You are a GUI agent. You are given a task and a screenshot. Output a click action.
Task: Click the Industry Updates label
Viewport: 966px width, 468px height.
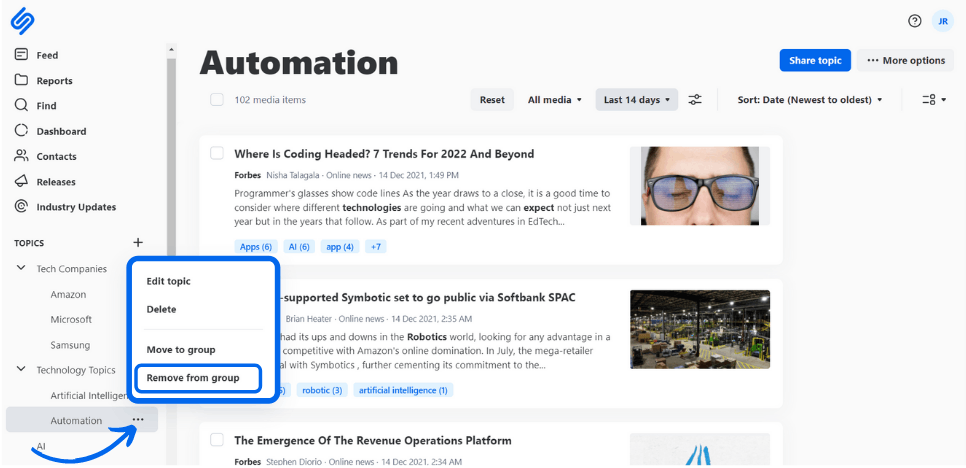(x=76, y=207)
